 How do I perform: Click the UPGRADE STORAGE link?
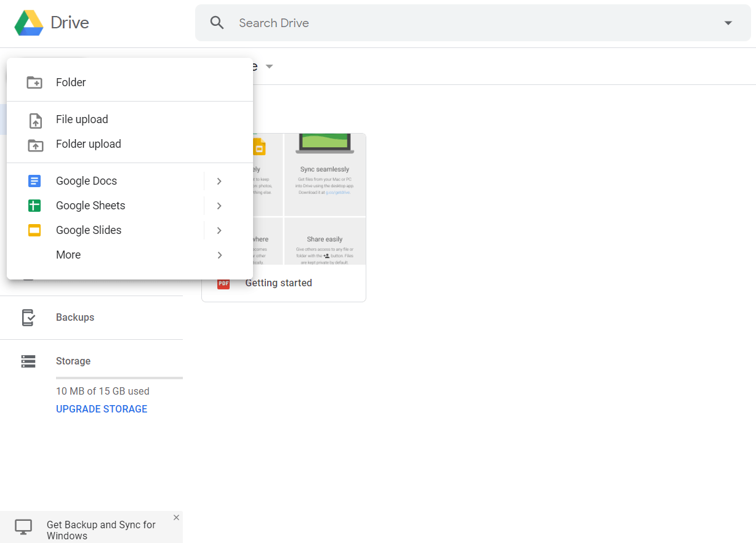tap(102, 409)
